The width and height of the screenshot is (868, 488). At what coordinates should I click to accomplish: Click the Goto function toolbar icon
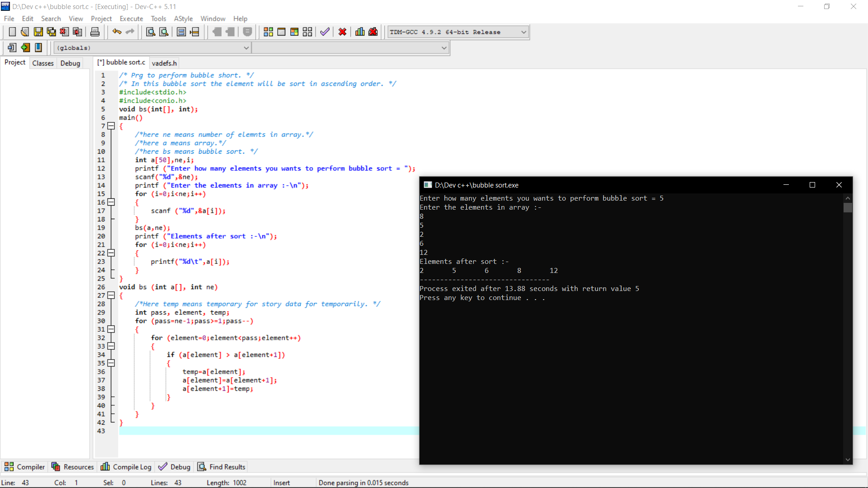181,32
